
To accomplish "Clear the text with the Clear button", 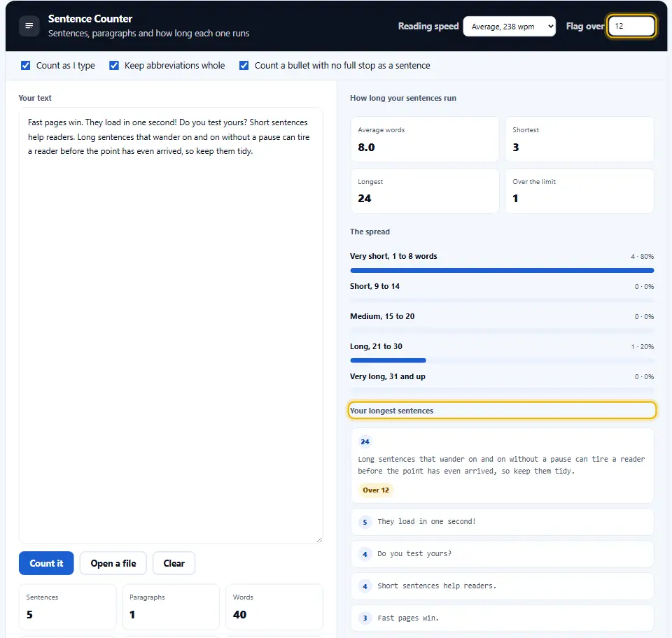I will tap(174, 563).
